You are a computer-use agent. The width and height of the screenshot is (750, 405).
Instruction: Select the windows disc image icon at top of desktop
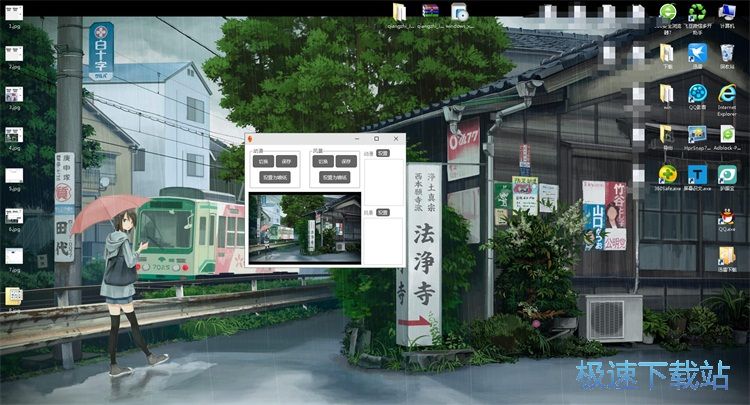click(x=460, y=14)
